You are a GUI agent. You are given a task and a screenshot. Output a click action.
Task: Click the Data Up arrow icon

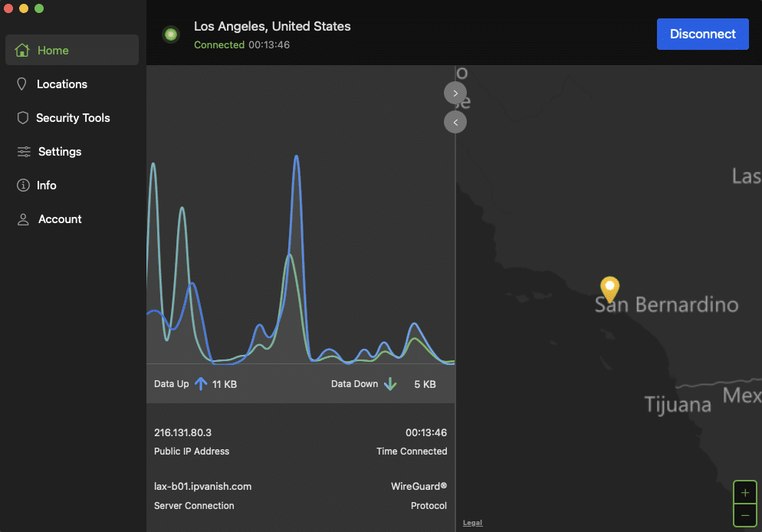click(x=201, y=384)
